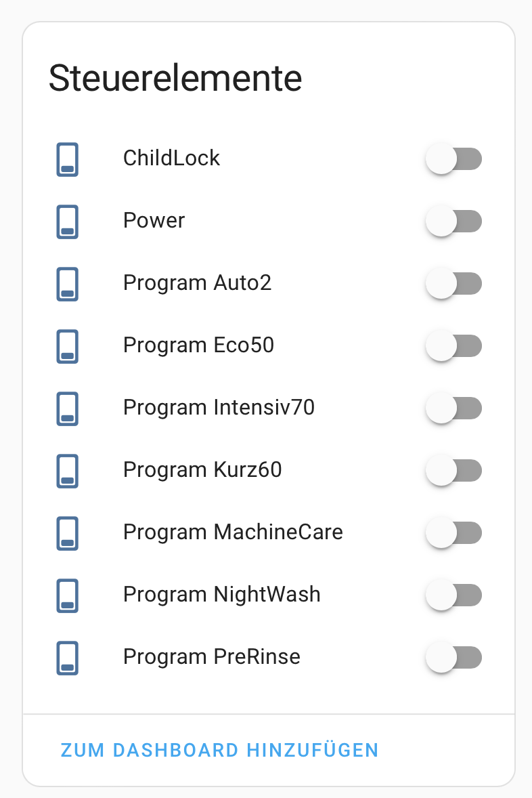Turn on Program MachineCare toggle
The image size is (532, 798).
pos(453,533)
